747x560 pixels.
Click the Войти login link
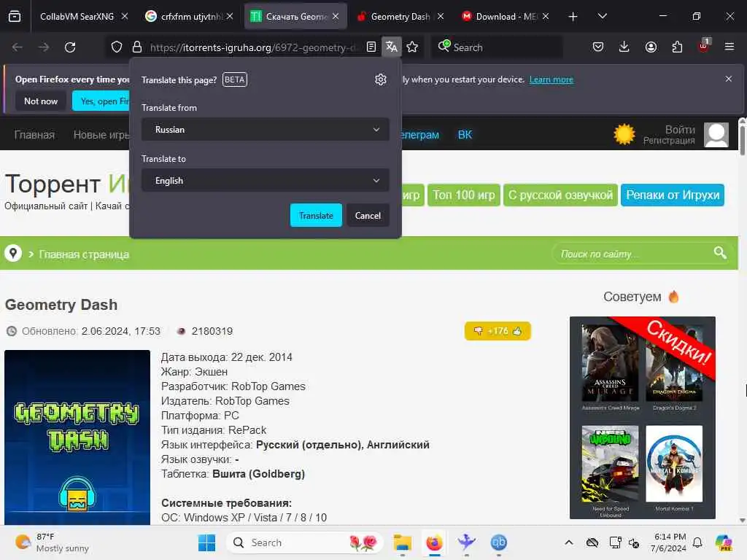[x=680, y=130]
